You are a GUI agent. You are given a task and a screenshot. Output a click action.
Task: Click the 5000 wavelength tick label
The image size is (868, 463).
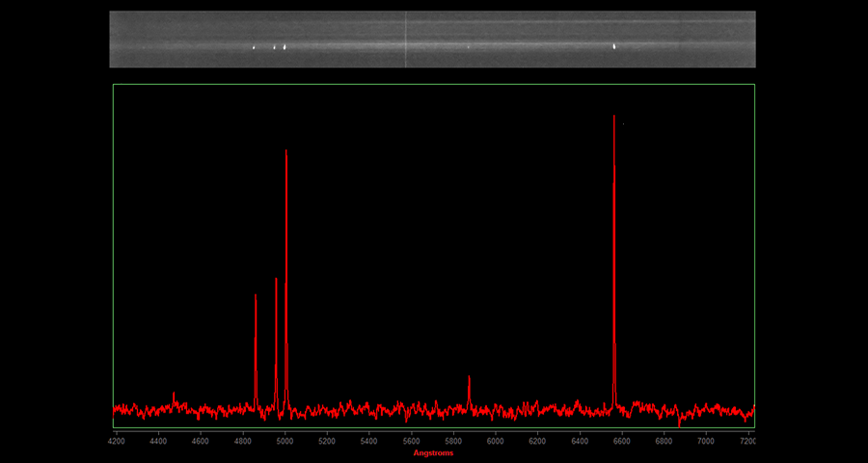pos(285,441)
